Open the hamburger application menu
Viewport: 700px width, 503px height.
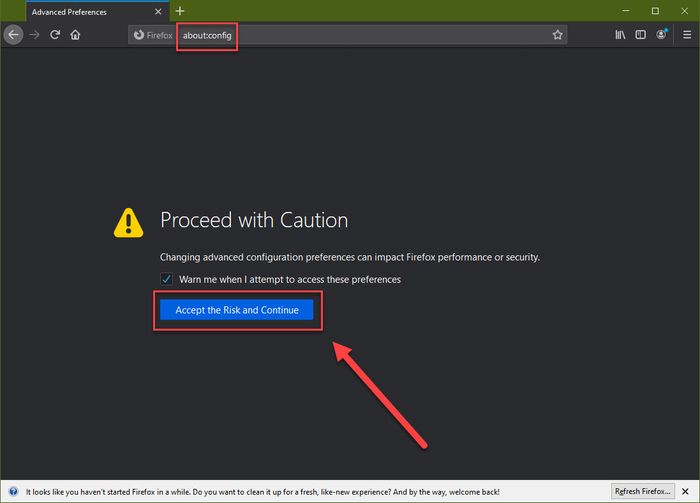(x=687, y=35)
